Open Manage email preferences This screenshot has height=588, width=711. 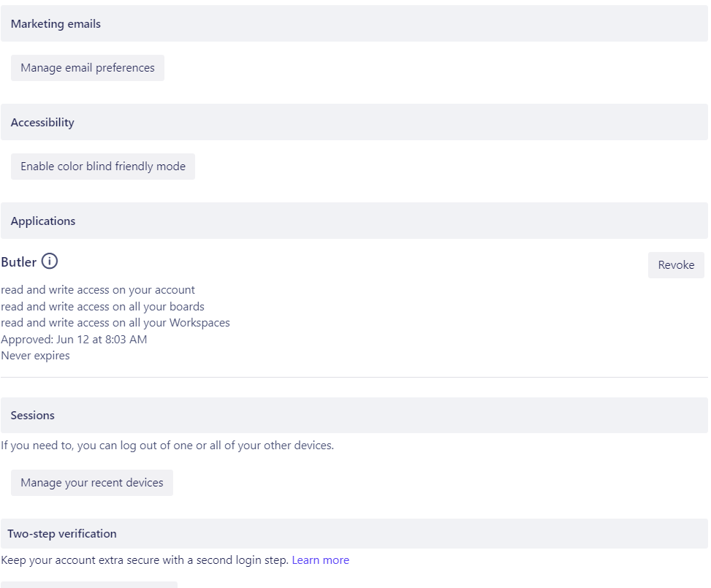click(87, 67)
